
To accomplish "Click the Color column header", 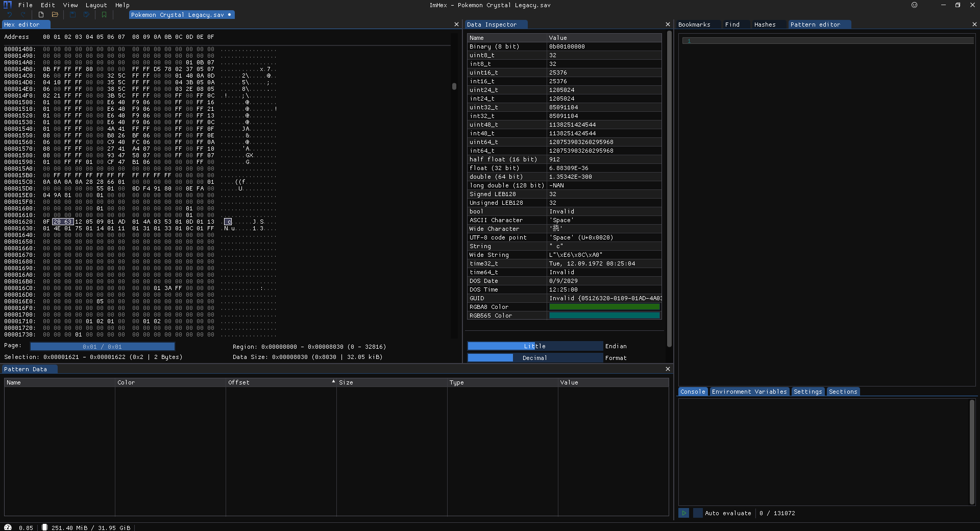I will [x=170, y=382].
